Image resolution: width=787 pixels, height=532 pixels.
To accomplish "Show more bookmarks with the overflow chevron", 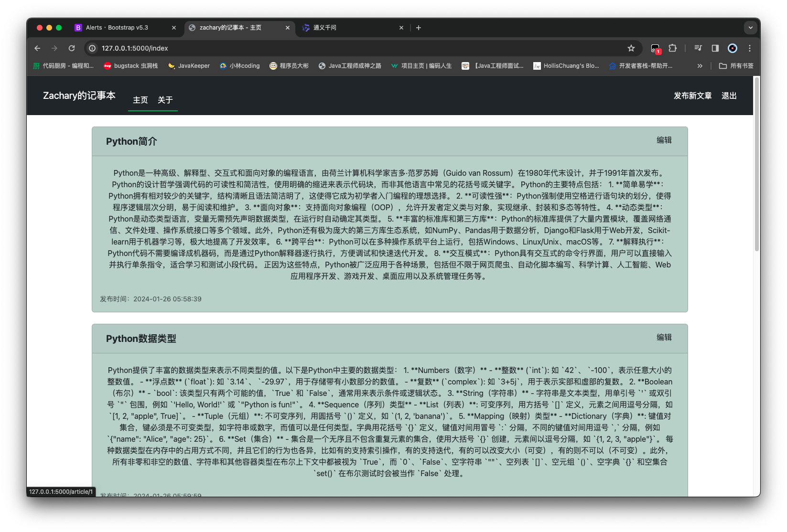I will tap(700, 66).
